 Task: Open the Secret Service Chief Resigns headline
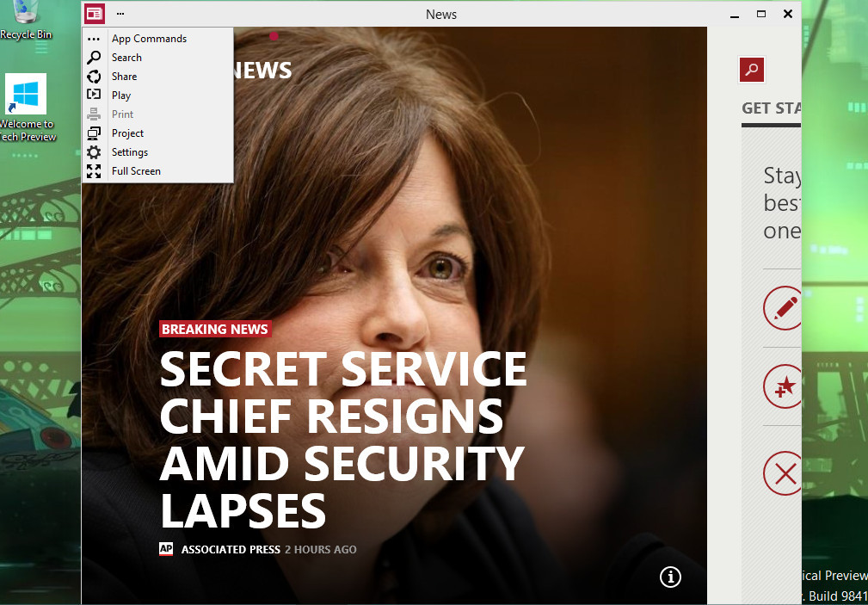(x=342, y=440)
